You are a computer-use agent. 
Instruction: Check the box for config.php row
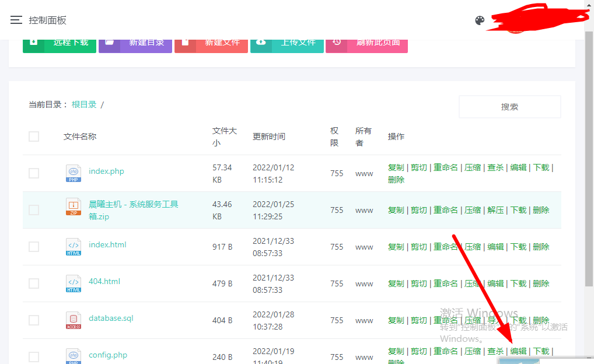(34, 357)
